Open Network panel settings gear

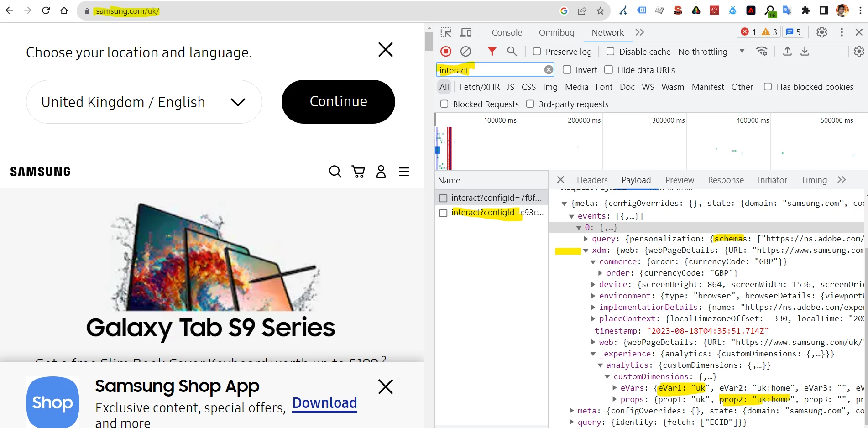coord(859,52)
